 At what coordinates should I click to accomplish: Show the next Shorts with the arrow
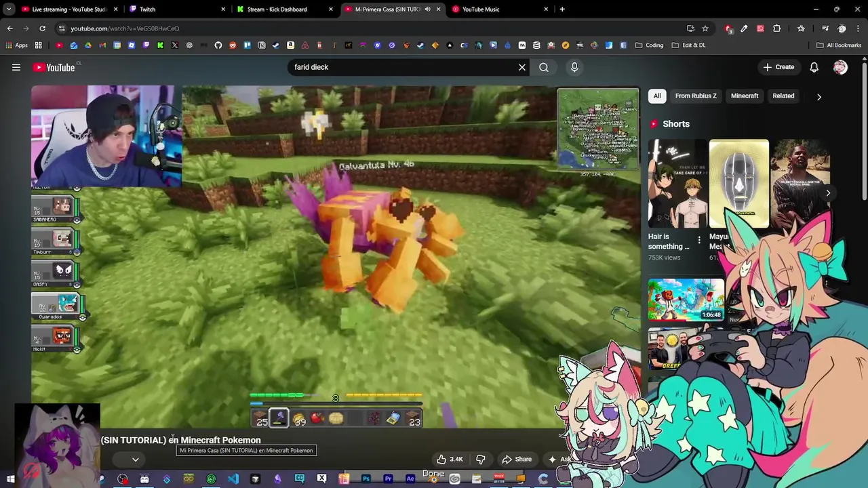(x=828, y=192)
